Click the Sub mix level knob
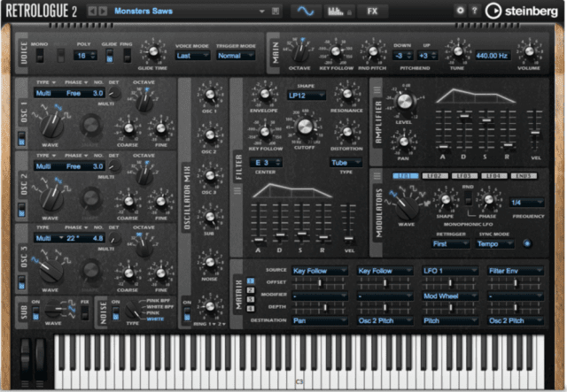This screenshot has height=392, width=567. [x=209, y=217]
